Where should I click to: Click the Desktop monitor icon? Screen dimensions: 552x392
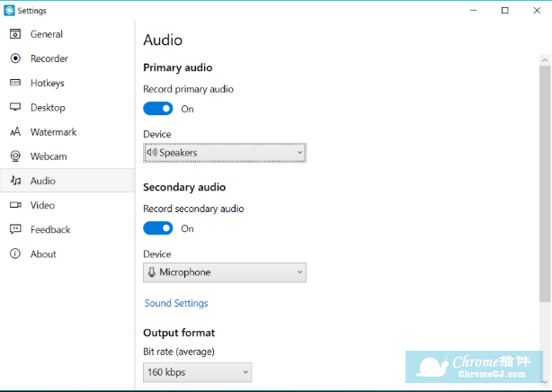tap(14, 107)
